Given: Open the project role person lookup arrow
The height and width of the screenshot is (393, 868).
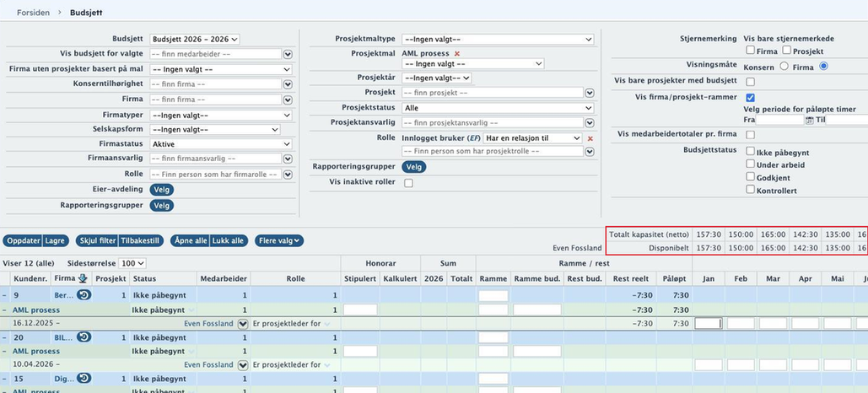Looking at the screenshot, I should 590,152.
